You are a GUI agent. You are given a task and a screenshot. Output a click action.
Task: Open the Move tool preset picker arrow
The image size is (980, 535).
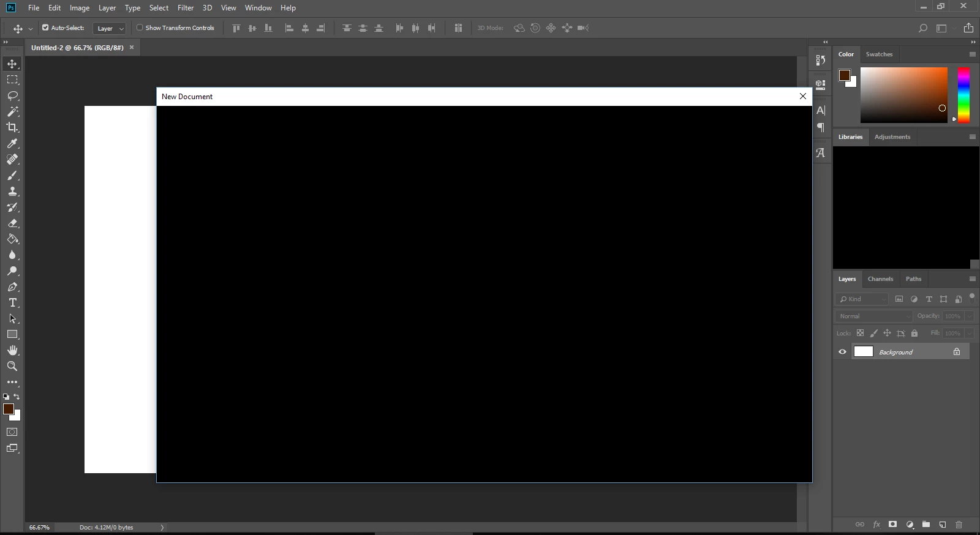(x=31, y=28)
